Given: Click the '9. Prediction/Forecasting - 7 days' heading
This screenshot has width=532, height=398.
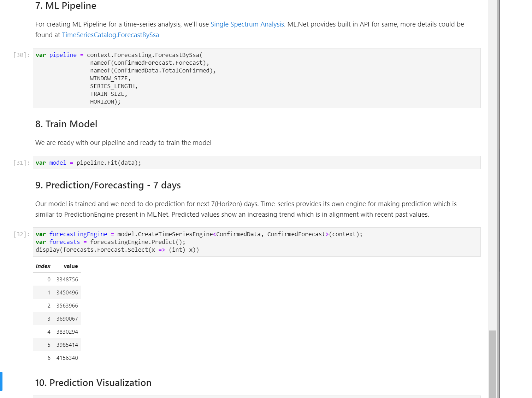Looking at the screenshot, I should pyautogui.click(x=108, y=185).
